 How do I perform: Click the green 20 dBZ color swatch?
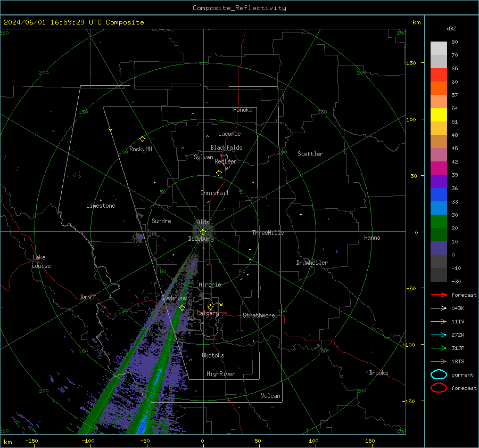tap(439, 222)
